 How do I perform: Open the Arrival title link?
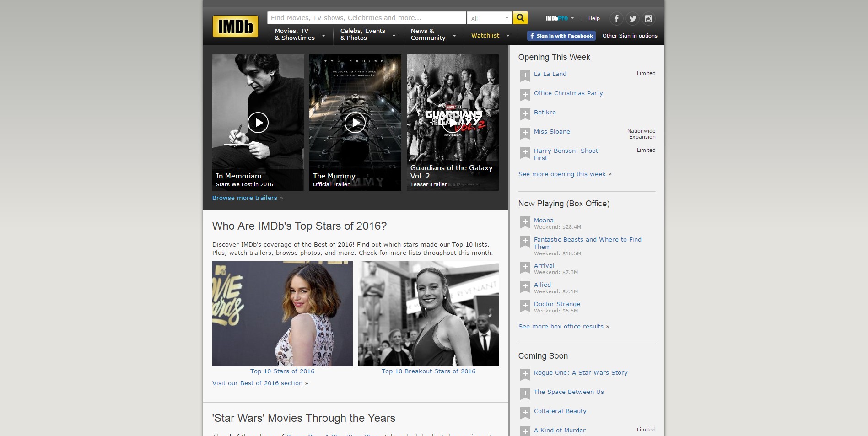[544, 265]
